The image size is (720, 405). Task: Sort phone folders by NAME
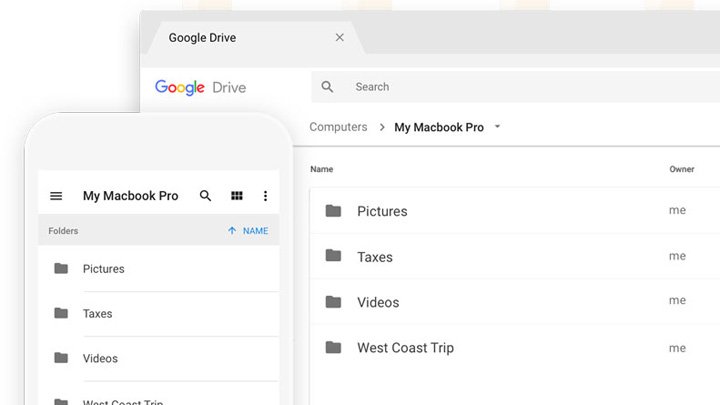point(255,231)
